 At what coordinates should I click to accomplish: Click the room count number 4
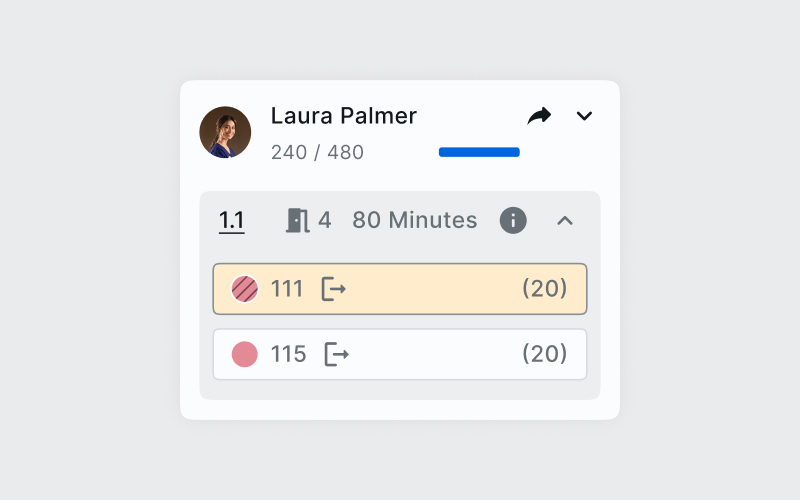[325, 220]
